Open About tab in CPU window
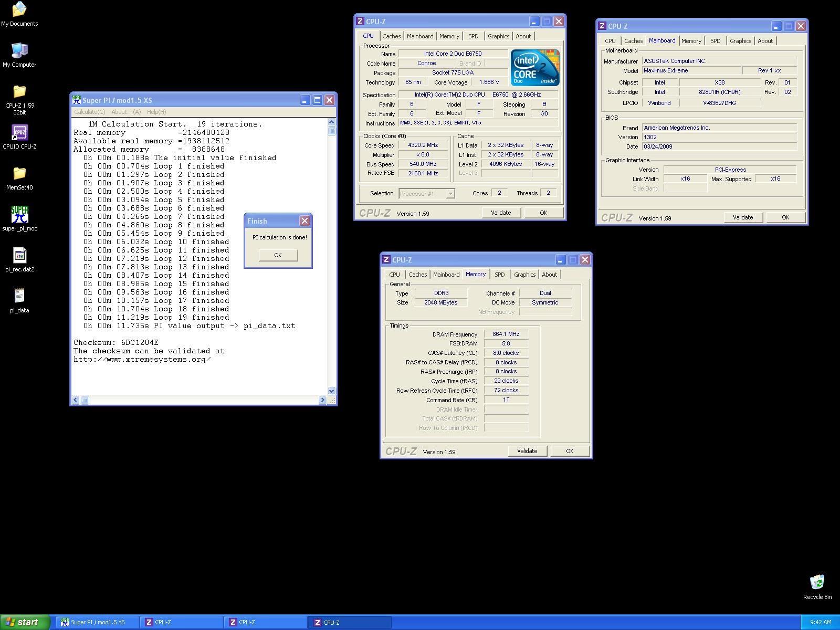840x630 pixels. [523, 36]
